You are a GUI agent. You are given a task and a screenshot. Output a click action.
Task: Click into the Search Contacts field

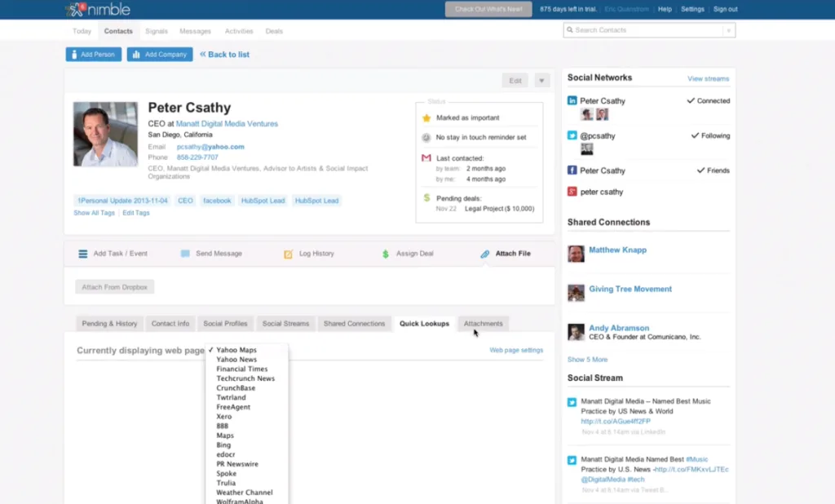click(x=644, y=30)
